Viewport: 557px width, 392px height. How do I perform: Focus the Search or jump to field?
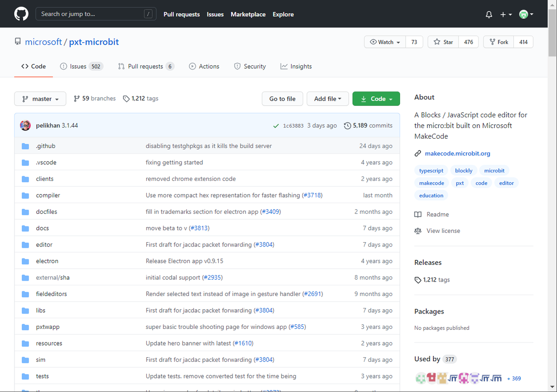click(x=96, y=14)
